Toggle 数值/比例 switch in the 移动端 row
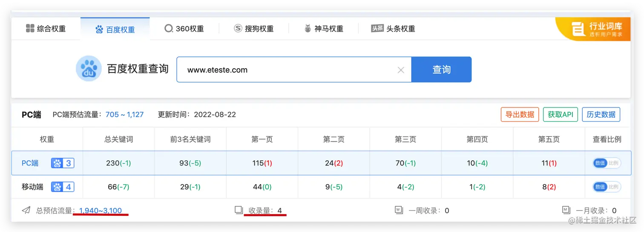 pyautogui.click(x=607, y=187)
